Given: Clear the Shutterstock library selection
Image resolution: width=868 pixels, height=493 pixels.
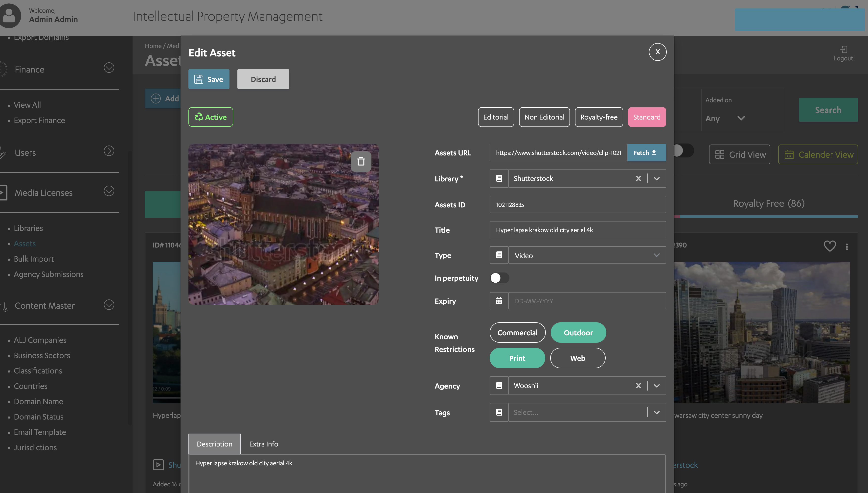Looking at the screenshot, I should pyautogui.click(x=638, y=178).
